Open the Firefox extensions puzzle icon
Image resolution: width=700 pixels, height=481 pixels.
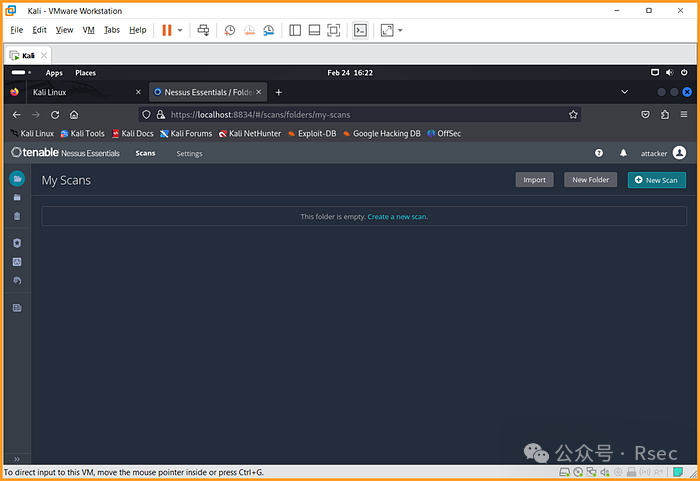664,115
